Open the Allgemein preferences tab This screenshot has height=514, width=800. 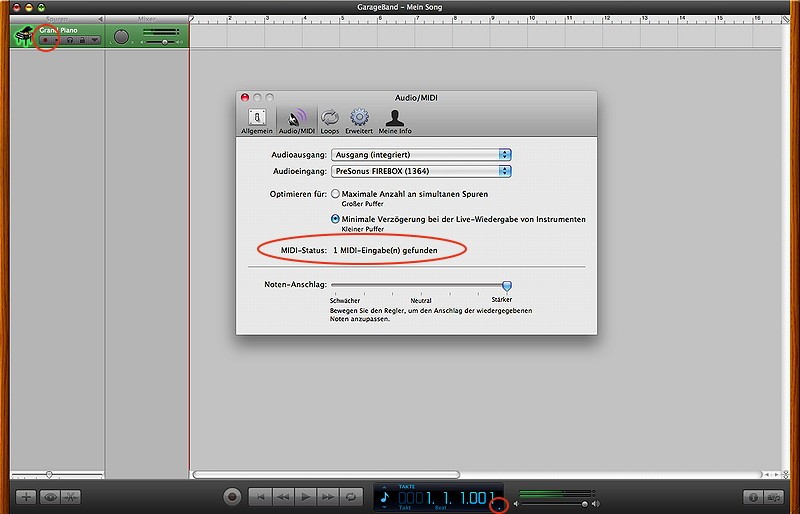[x=257, y=121]
